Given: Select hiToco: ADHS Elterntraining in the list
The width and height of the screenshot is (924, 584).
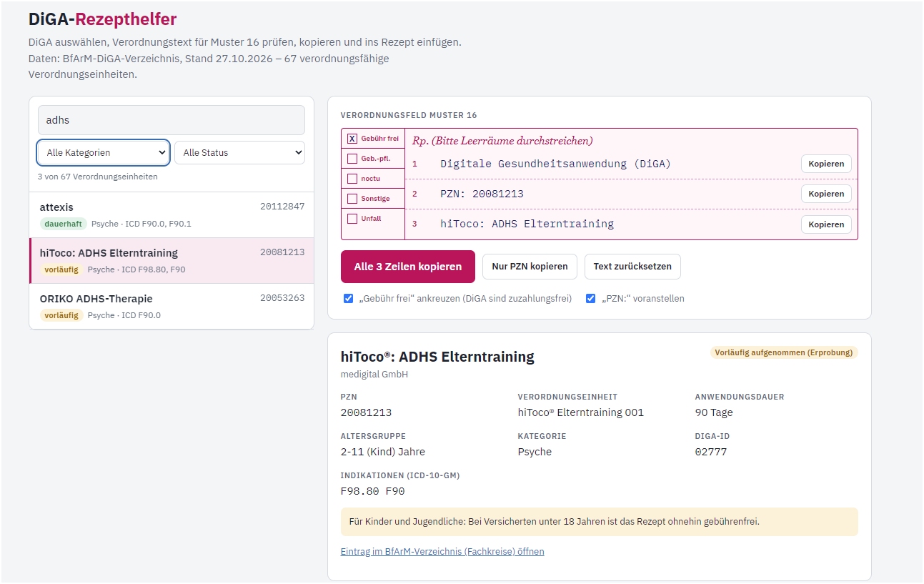Looking at the screenshot, I should 172,261.
